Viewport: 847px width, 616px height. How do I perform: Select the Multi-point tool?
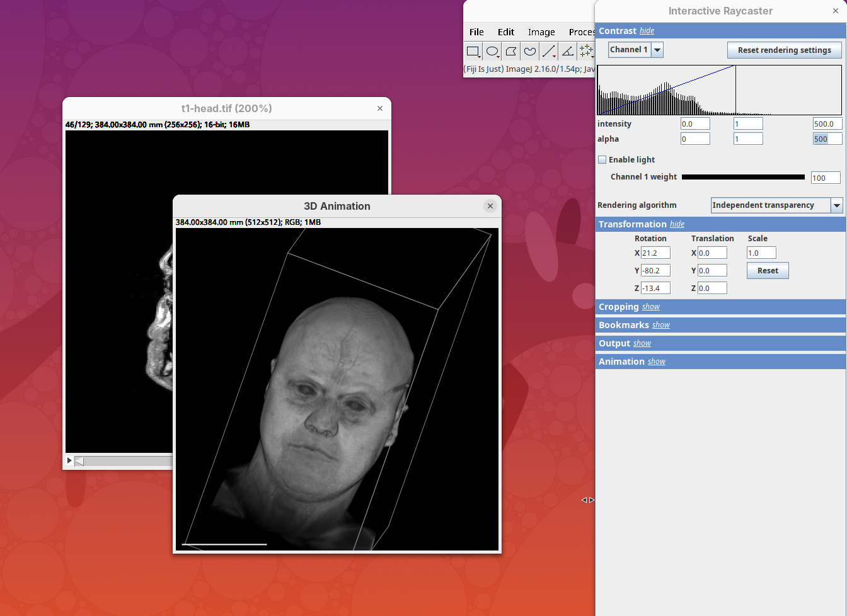[x=586, y=52]
